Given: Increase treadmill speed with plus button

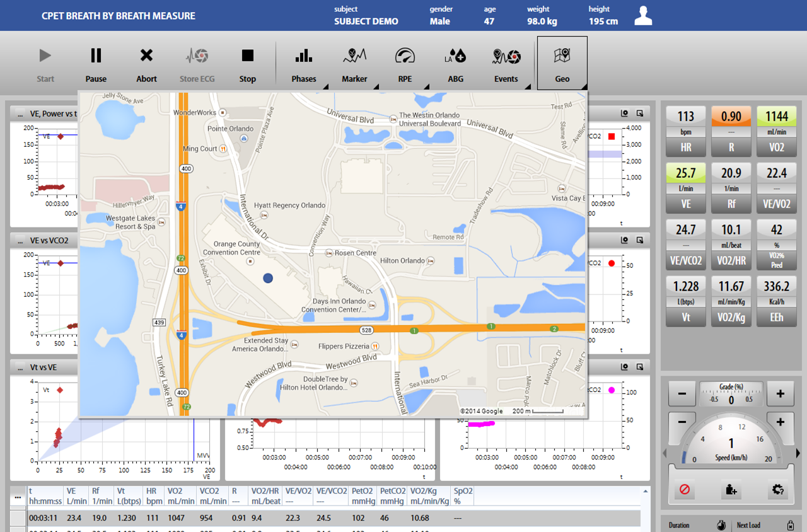Looking at the screenshot, I should click(x=780, y=422).
